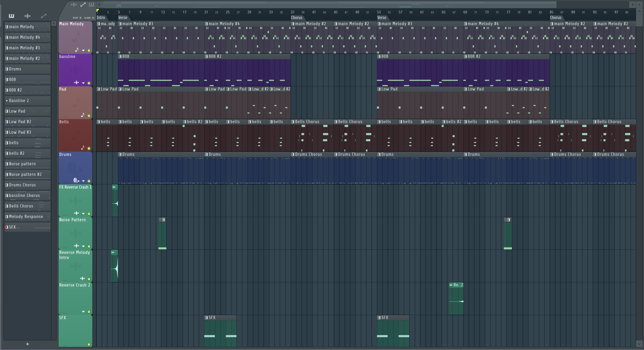Click waveform icon on FX Reverse Crash 1 track
The height and width of the screenshot is (350, 644).
click(76, 213)
